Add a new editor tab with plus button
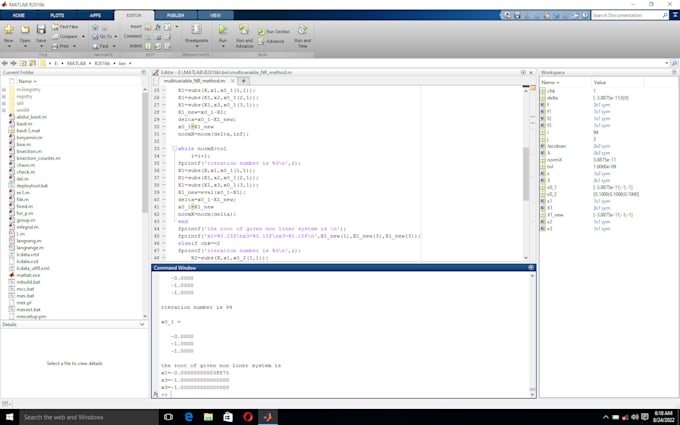Screen dimensions: 680x425 click(x=243, y=81)
